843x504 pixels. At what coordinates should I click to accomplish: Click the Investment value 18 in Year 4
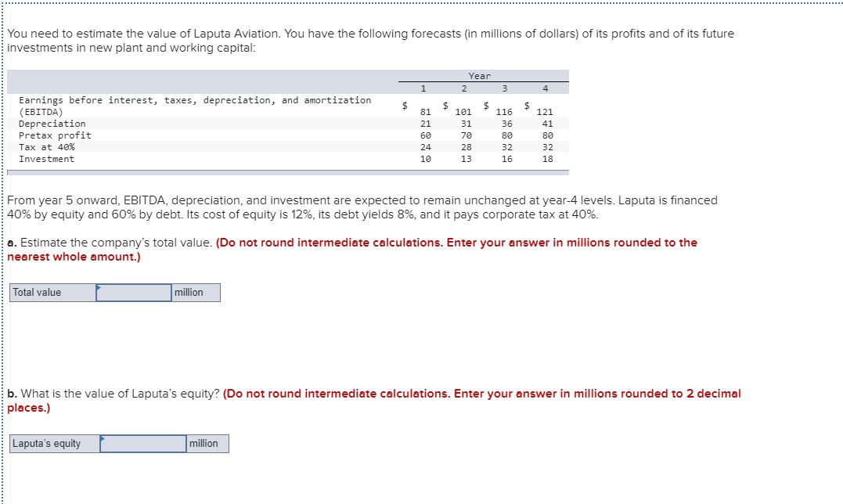click(547, 159)
